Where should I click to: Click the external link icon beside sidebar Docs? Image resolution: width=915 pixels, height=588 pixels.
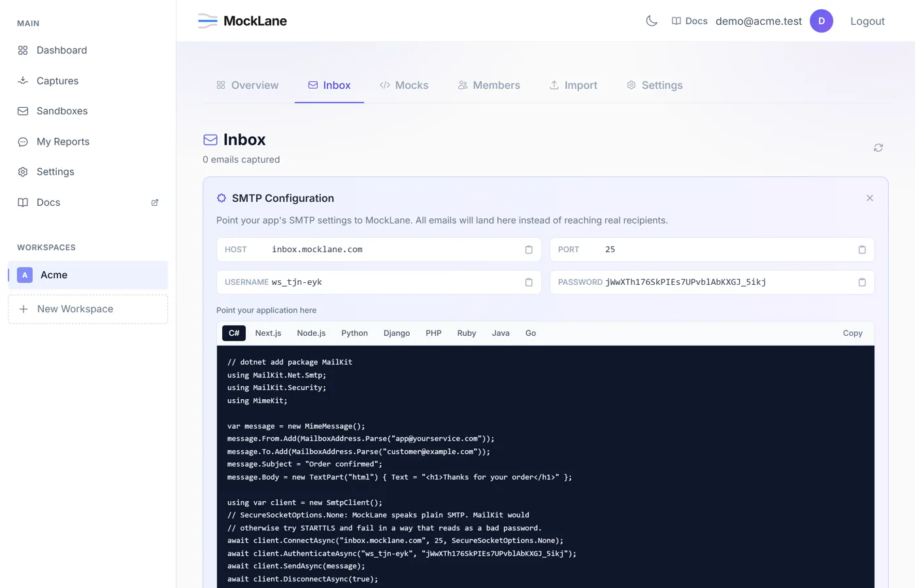[155, 203]
